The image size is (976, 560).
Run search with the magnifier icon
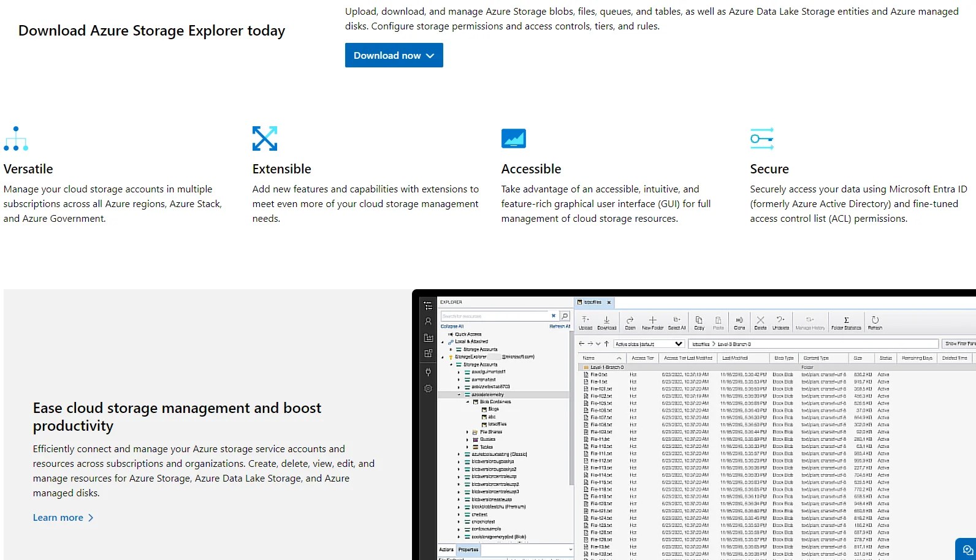click(565, 316)
